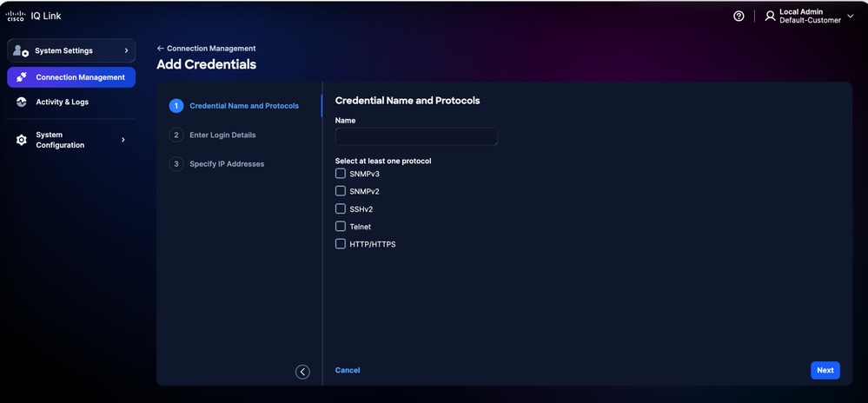
Task: Enable the SNMPv2 protocol checkbox
Action: click(x=341, y=191)
